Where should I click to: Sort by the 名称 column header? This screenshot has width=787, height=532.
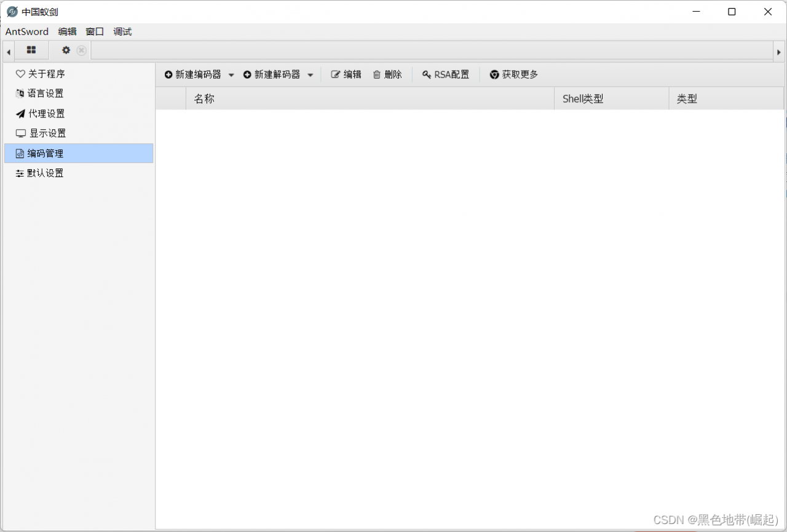tap(370, 98)
